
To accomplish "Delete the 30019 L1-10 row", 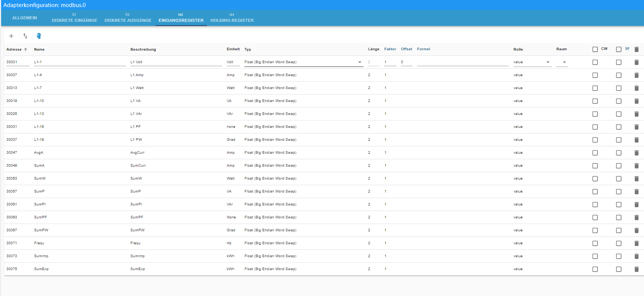I will (x=637, y=101).
